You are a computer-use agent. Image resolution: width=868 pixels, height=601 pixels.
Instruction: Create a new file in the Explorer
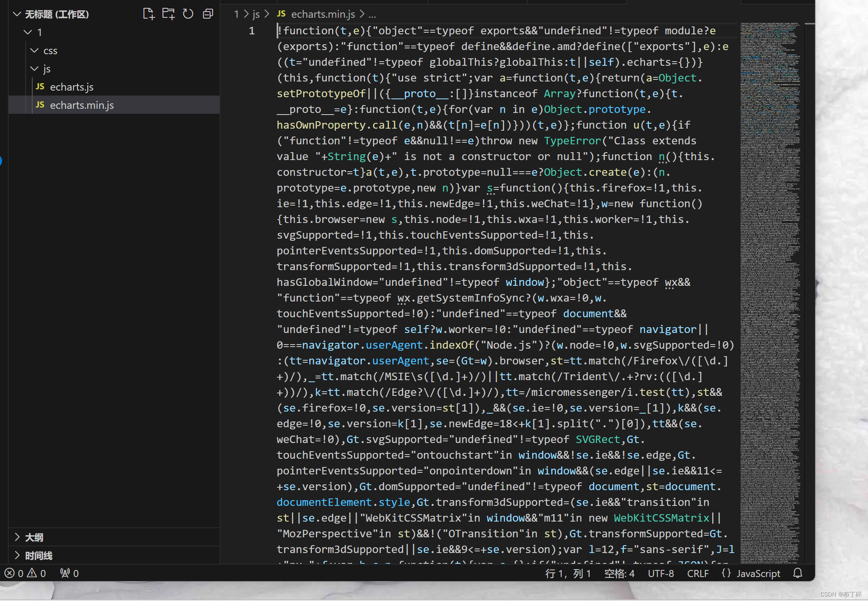click(x=148, y=14)
